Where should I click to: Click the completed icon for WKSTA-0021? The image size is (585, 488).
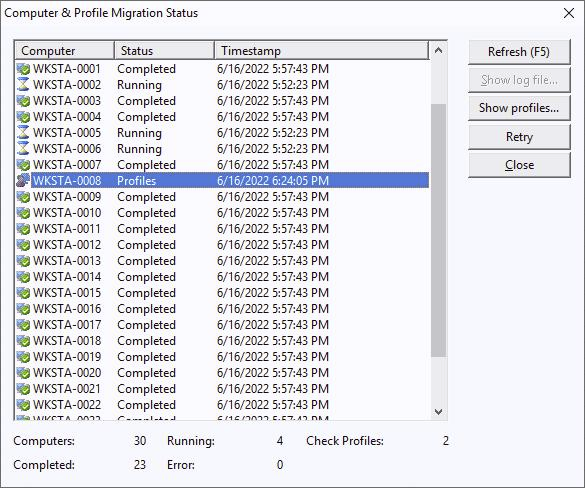point(23,389)
